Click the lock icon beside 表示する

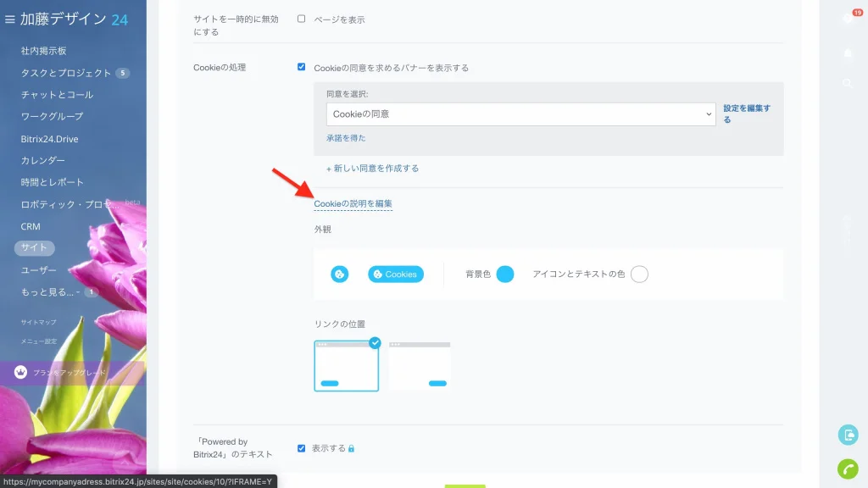pos(351,448)
